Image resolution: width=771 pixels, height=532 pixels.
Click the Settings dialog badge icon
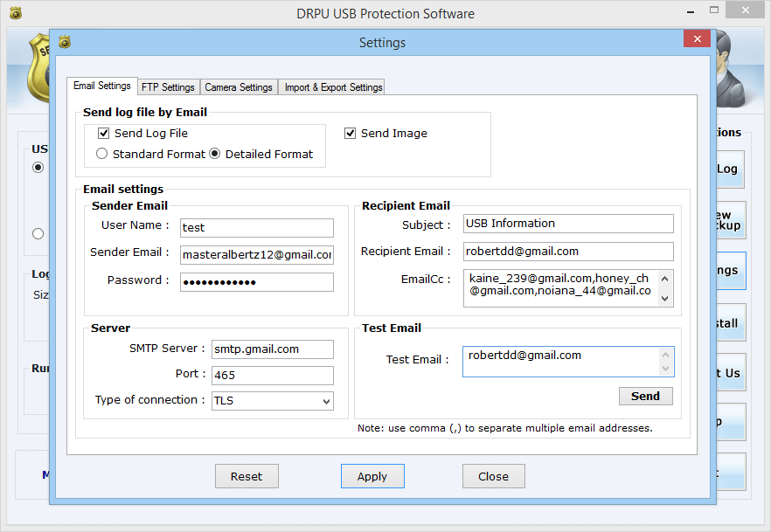[65, 42]
